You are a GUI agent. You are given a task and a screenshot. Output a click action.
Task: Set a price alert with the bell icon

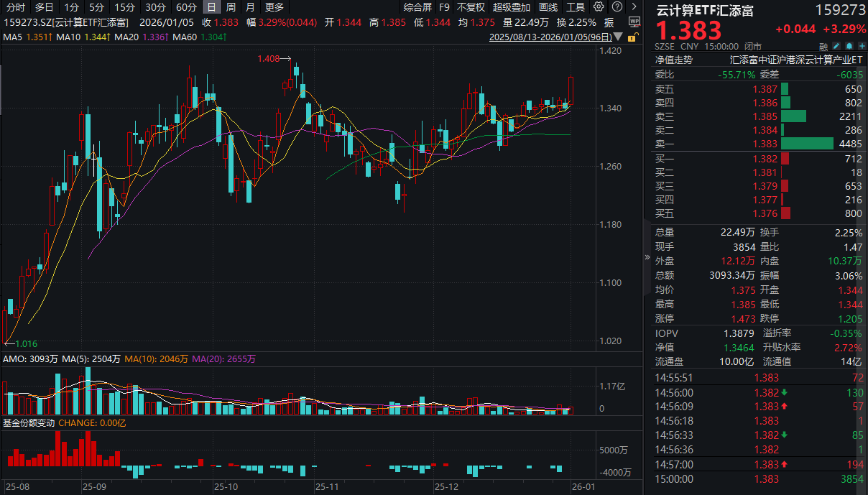pyautogui.click(x=849, y=46)
